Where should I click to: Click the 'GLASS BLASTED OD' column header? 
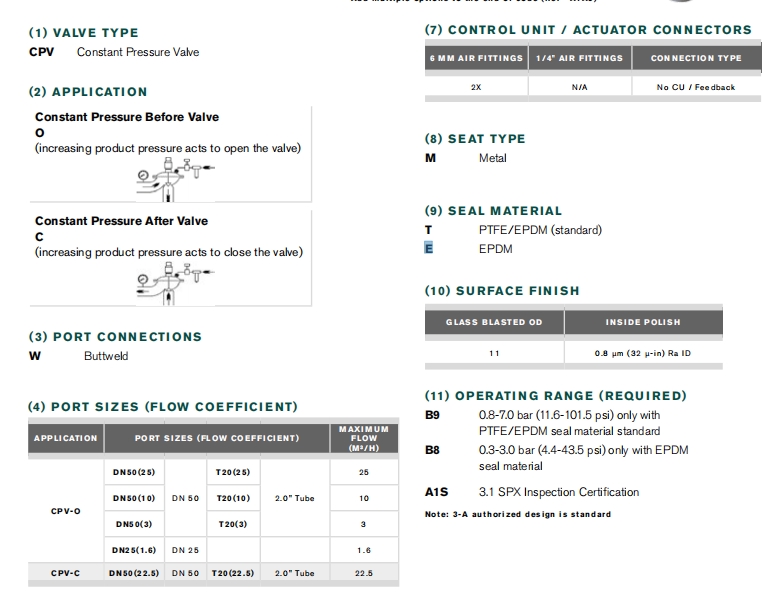coord(494,322)
